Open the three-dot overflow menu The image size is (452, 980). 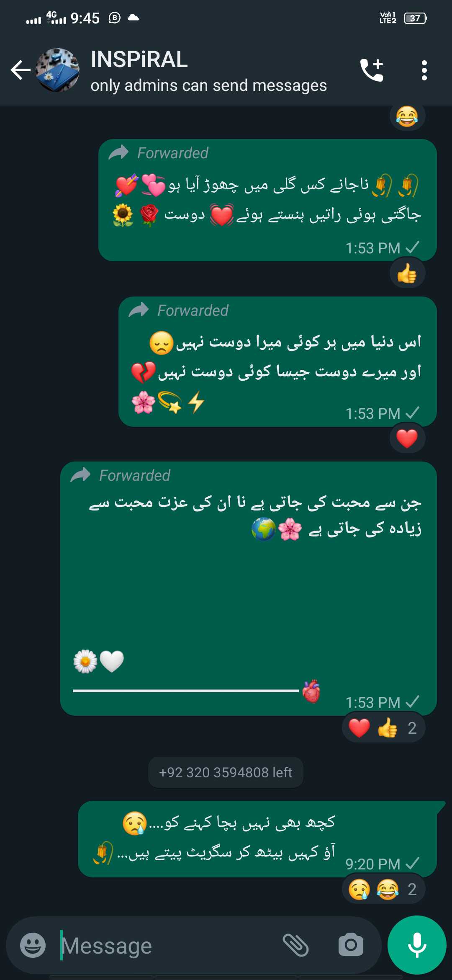(424, 70)
